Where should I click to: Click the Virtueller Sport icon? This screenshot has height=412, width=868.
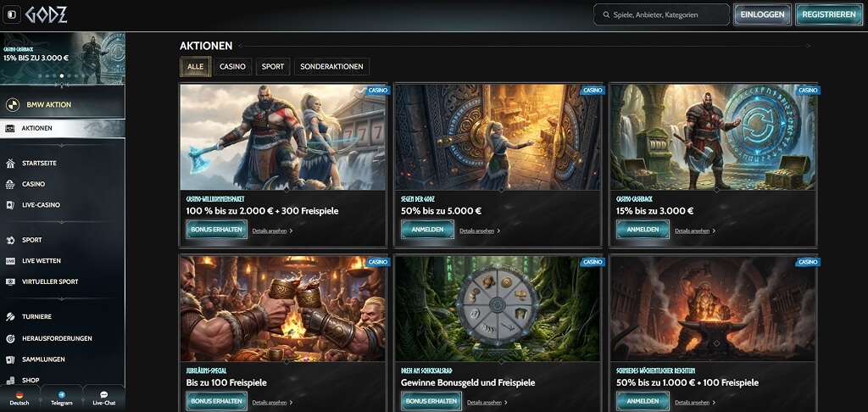click(x=10, y=281)
